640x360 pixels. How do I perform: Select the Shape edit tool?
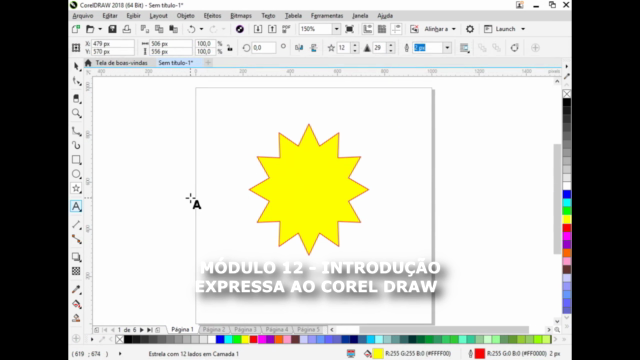pos(76,81)
